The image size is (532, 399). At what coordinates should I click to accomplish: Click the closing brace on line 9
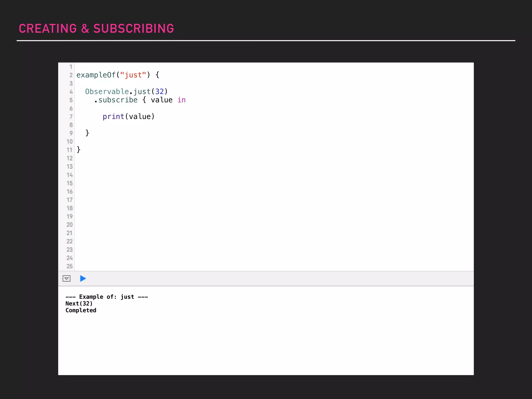(x=87, y=133)
